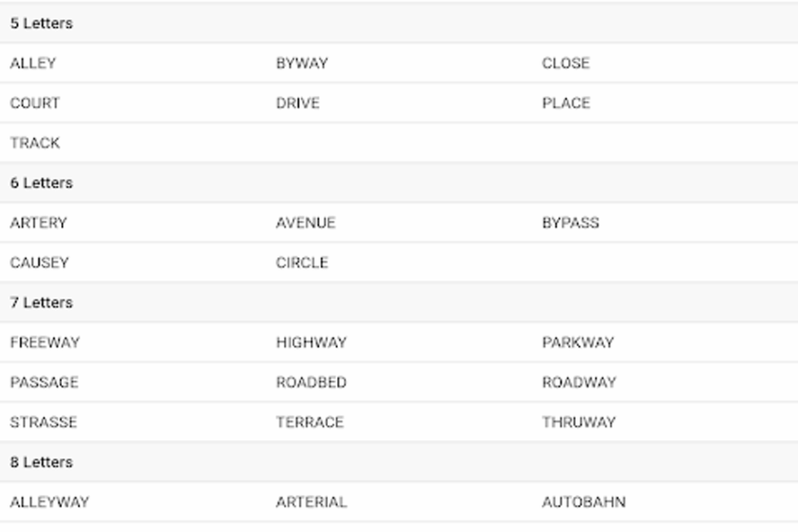
Task: Click the DRIVE word
Action: [x=298, y=103]
